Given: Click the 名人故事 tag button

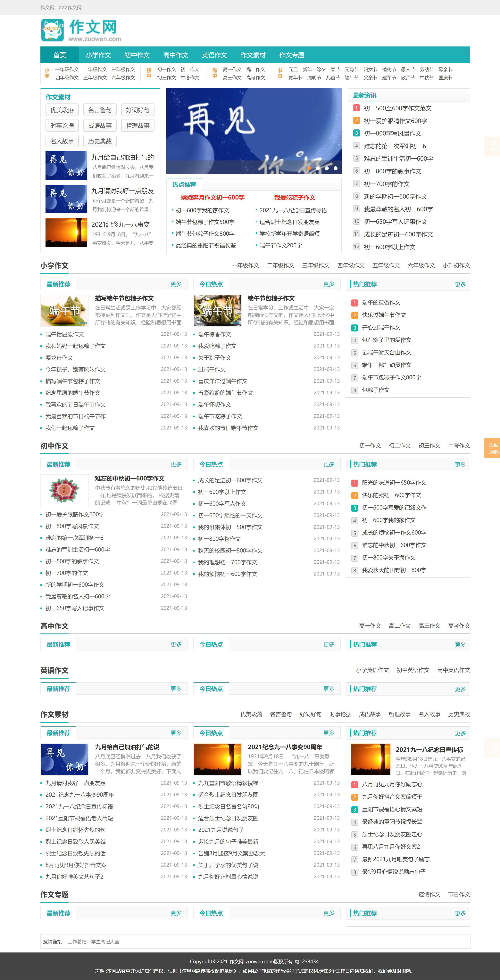Looking at the screenshot, I should point(62,141).
